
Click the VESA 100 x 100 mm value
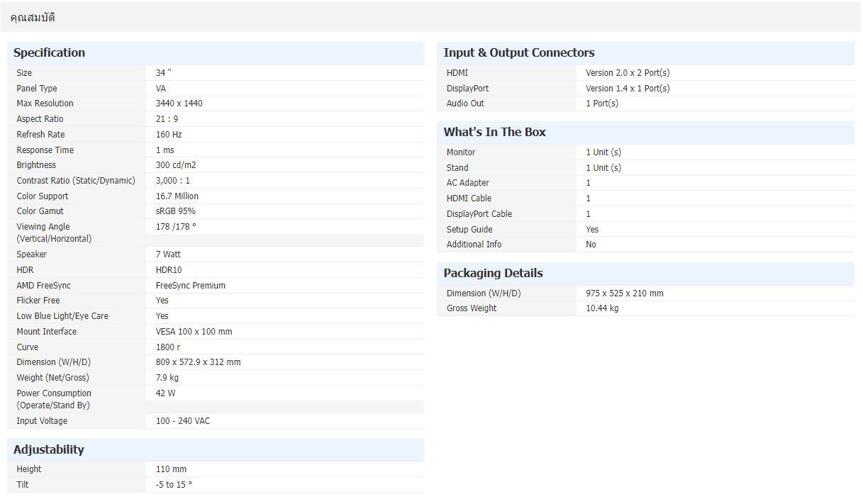(x=194, y=332)
